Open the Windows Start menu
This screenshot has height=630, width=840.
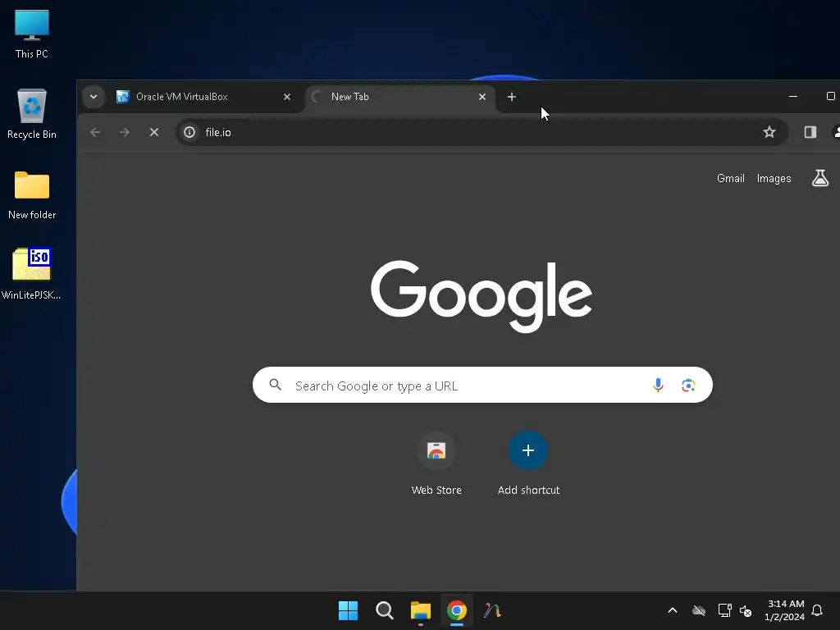pyautogui.click(x=348, y=610)
